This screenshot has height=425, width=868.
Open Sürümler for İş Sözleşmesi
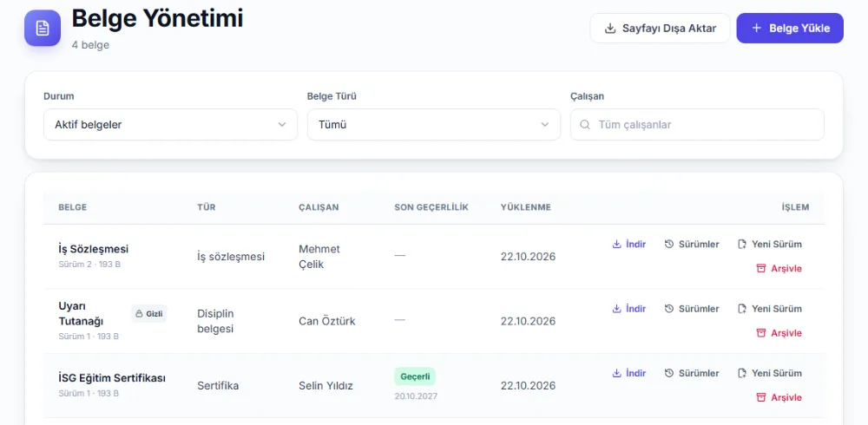(x=692, y=244)
